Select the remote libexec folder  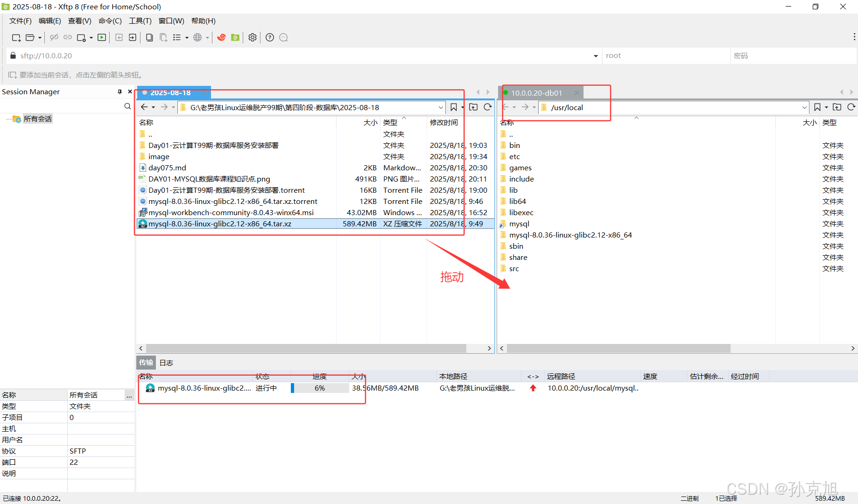[521, 212]
